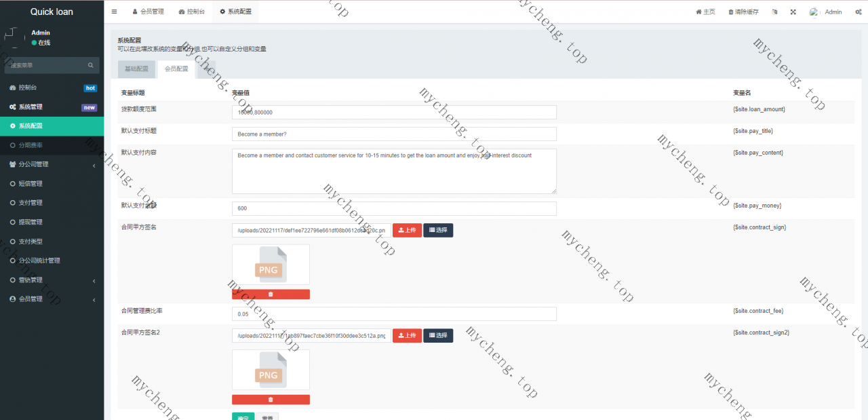Image resolution: width=868 pixels, height=420 pixels.
Task: Click 选择 button for 合同甲方签名2
Action: pyautogui.click(x=438, y=335)
